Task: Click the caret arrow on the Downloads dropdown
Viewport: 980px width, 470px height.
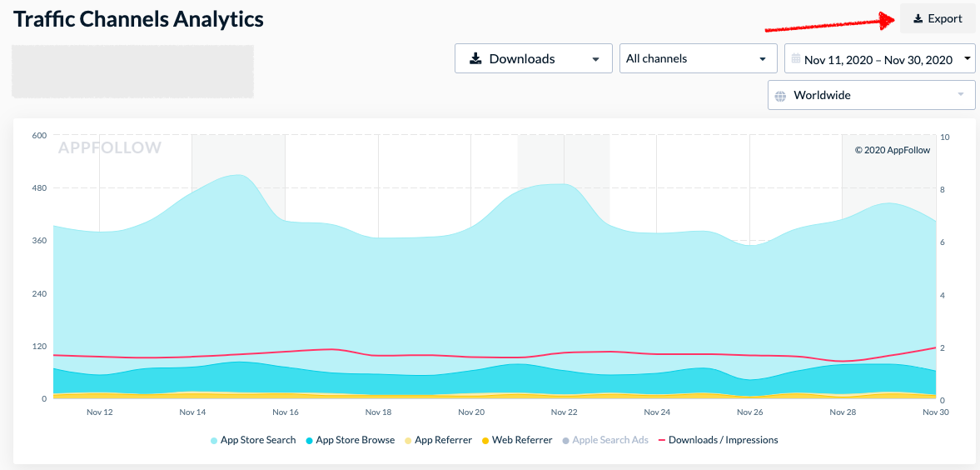Action: (595, 59)
